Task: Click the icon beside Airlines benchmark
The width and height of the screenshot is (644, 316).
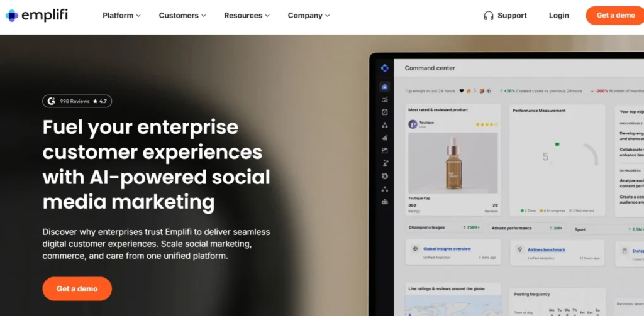Action: point(519,249)
